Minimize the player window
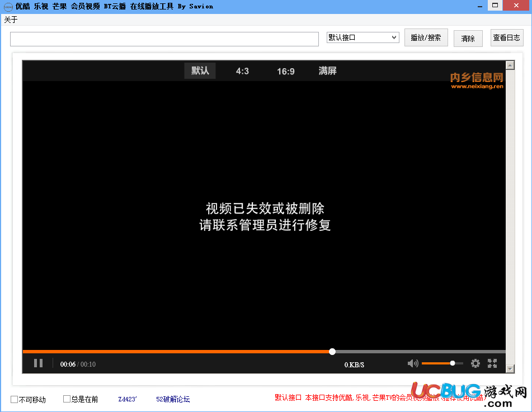The width and height of the screenshot is (532, 412). point(480,7)
